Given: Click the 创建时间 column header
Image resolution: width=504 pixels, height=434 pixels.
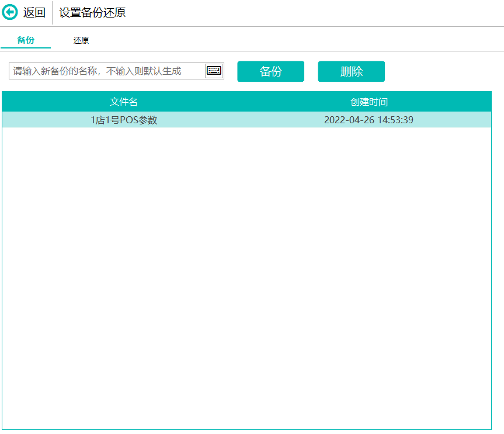Looking at the screenshot, I should [x=369, y=102].
